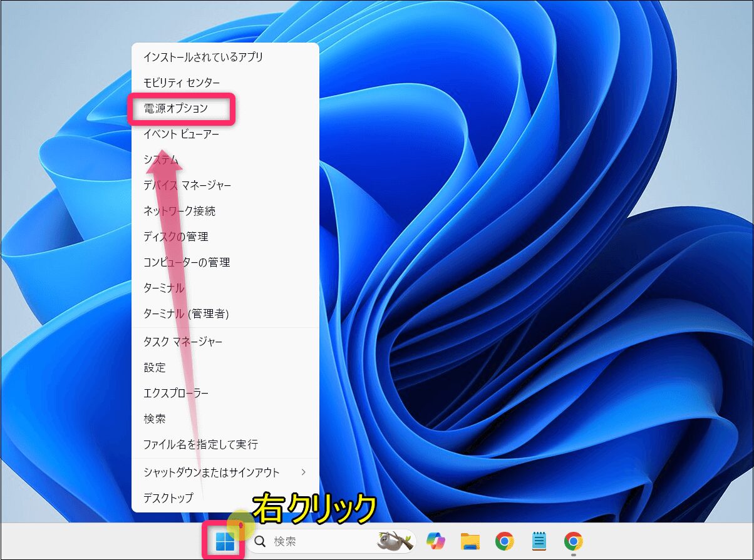This screenshot has width=754, height=560.
Task: Open インストールされているアプリ
Action: [203, 57]
